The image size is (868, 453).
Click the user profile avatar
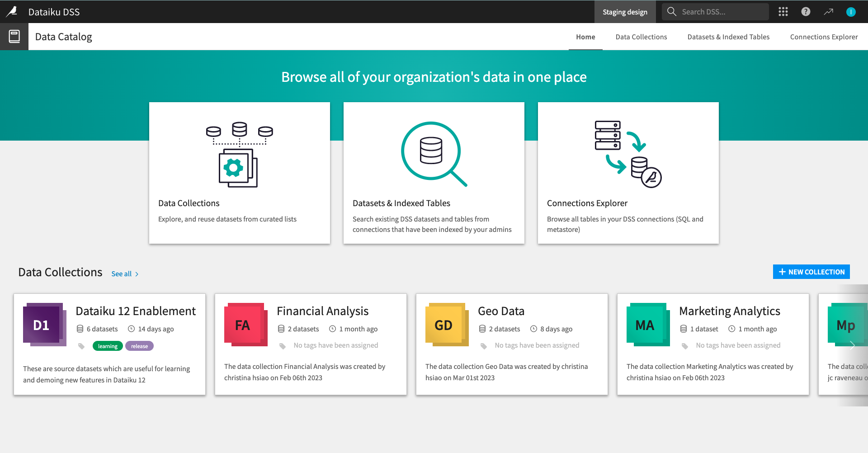point(851,11)
